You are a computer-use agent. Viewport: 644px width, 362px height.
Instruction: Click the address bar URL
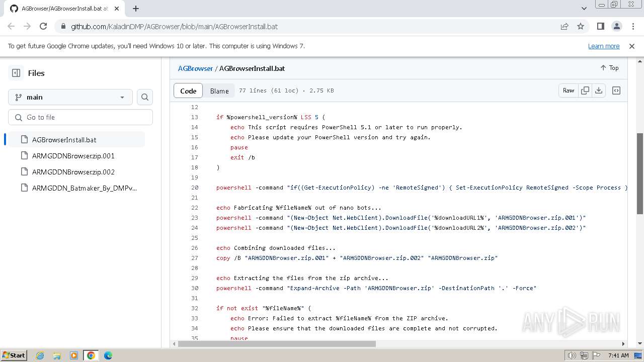(x=174, y=26)
